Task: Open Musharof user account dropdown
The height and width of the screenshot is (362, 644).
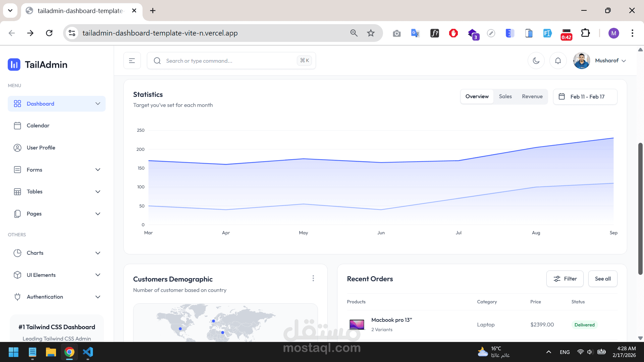Action: 610,61
